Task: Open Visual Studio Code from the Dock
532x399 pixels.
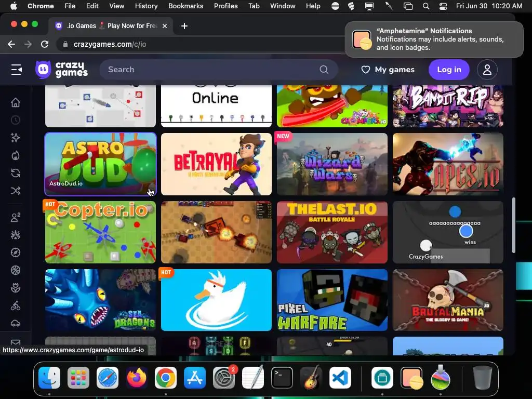Action: click(x=340, y=378)
